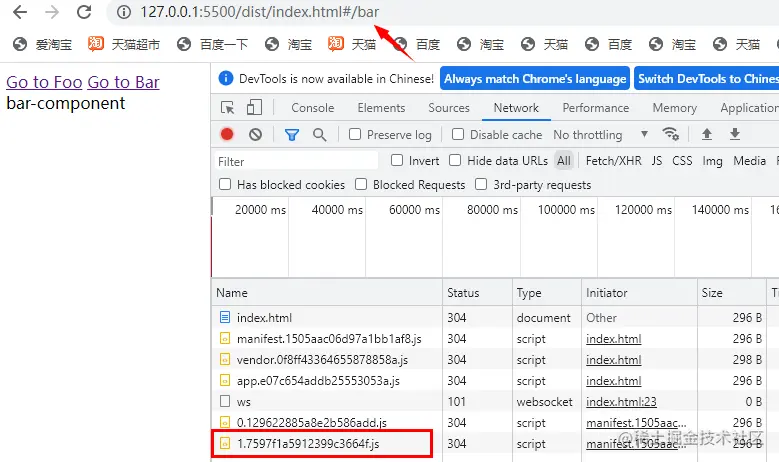Click the Filter input field
The image size is (779, 462).
[296, 161]
